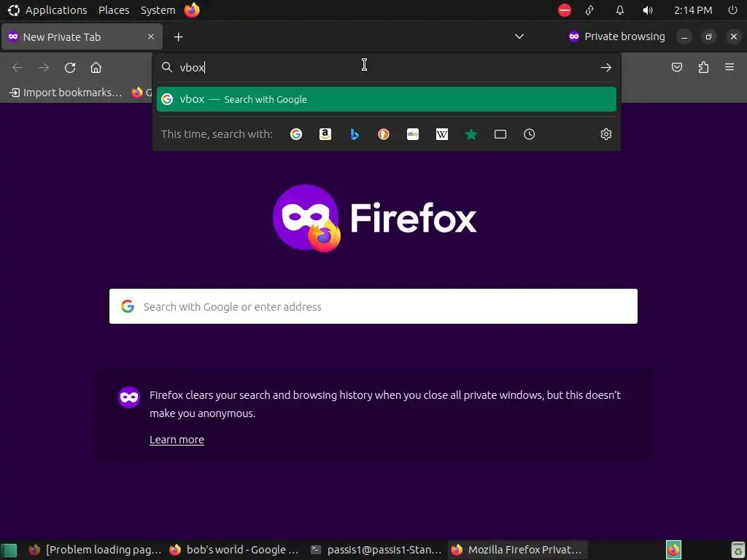
Task: Switch to the passis1 terminal window
Action: tap(376, 550)
